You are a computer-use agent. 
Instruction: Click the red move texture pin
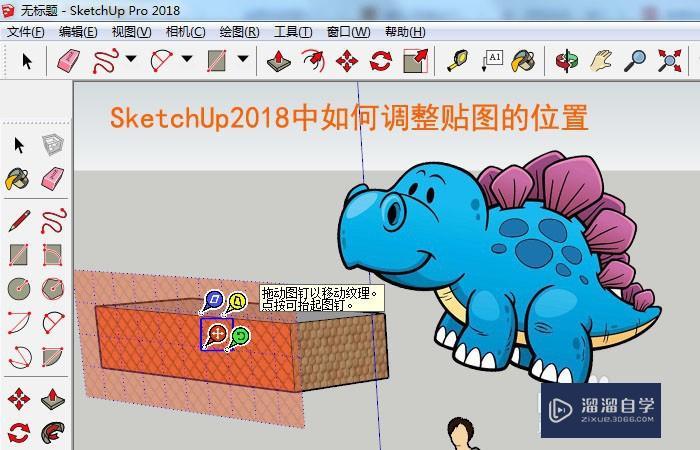[x=217, y=334]
